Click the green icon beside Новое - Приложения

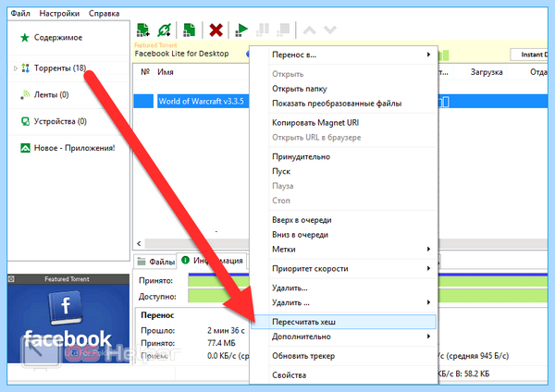coord(25,148)
